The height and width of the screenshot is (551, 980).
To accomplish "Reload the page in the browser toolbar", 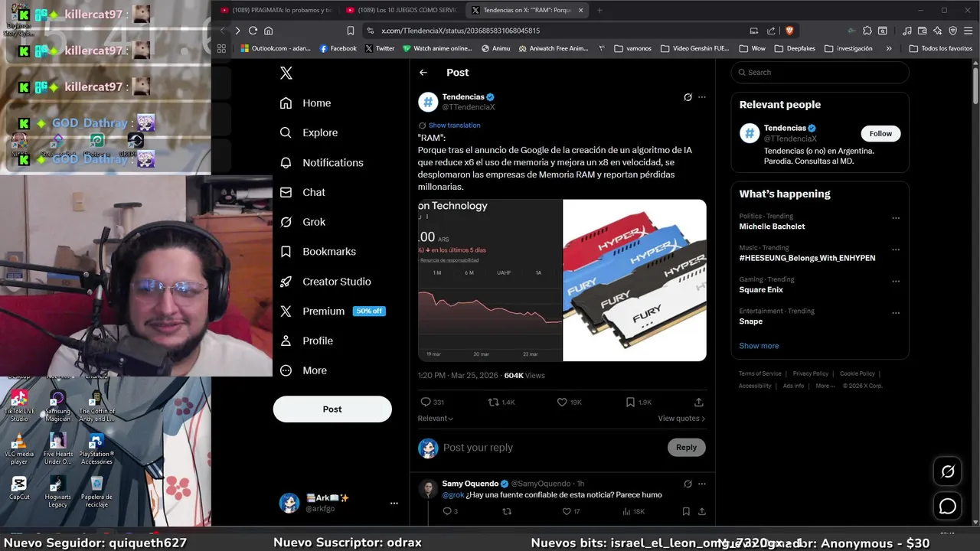I will tap(253, 31).
